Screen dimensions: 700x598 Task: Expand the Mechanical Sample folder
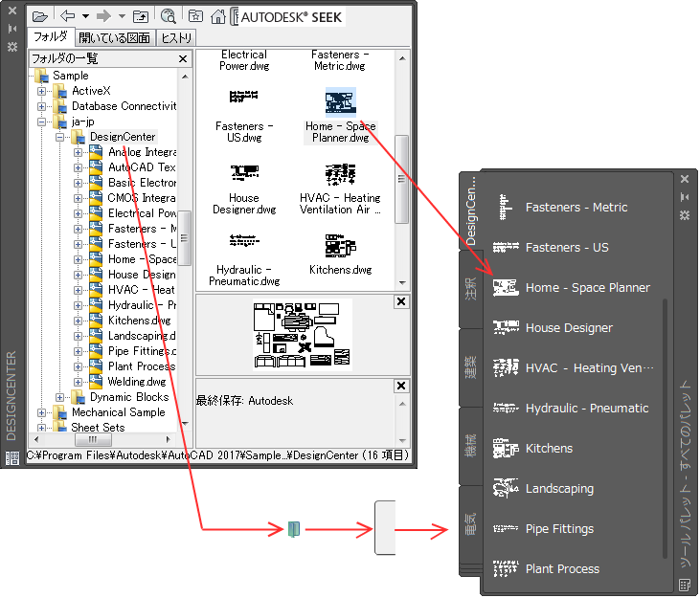click(41, 412)
